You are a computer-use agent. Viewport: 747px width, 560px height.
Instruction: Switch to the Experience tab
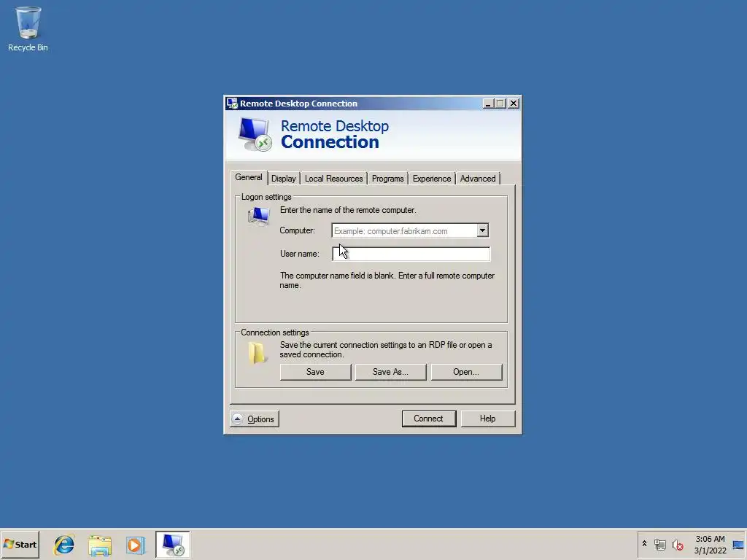pyautogui.click(x=432, y=179)
